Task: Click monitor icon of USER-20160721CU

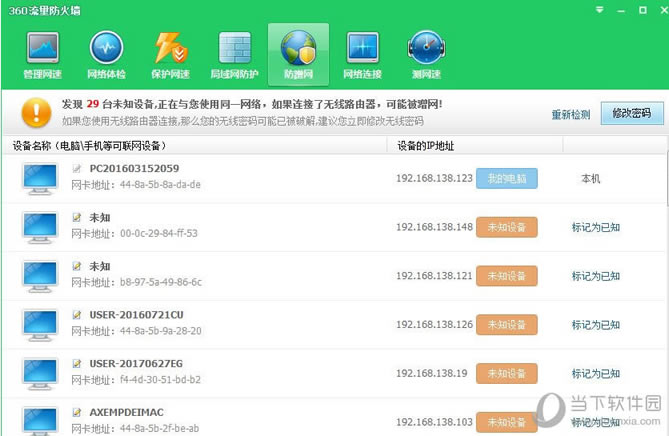Action: coord(40,325)
